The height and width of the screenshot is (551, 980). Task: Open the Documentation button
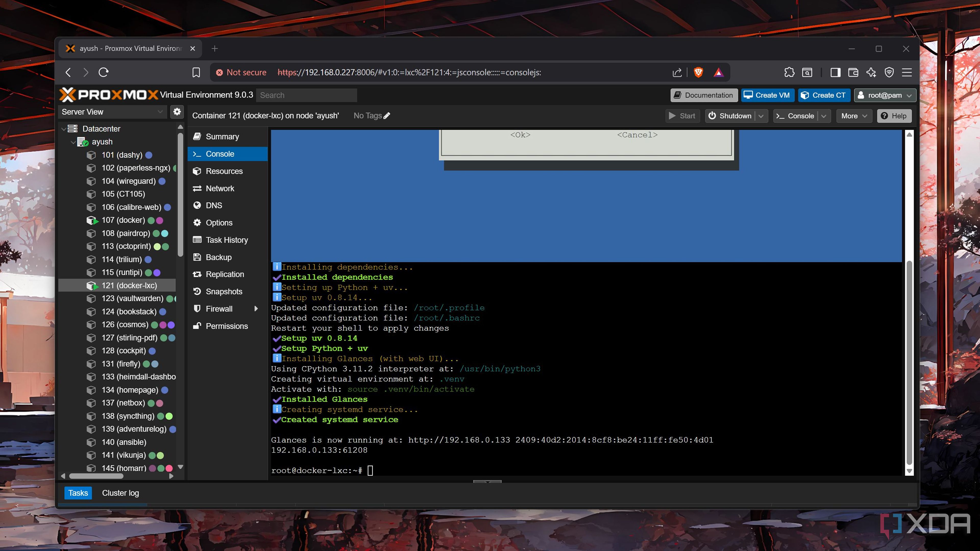(x=704, y=95)
